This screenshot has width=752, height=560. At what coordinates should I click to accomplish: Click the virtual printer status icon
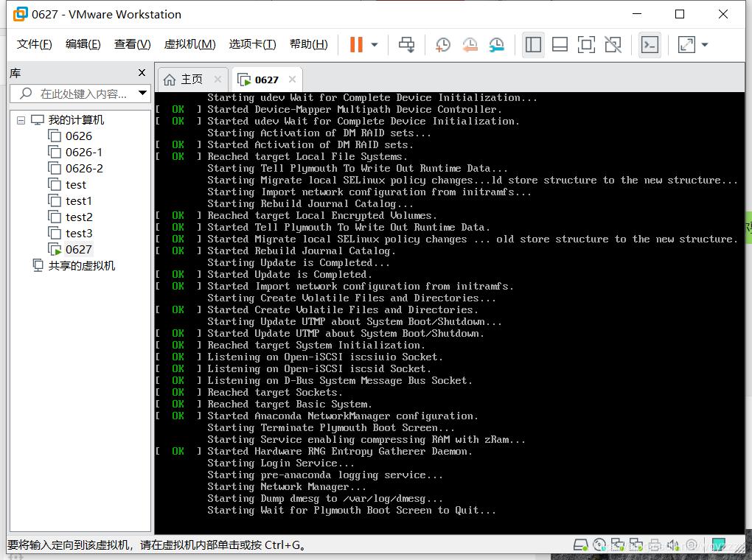[x=655, y=545]
